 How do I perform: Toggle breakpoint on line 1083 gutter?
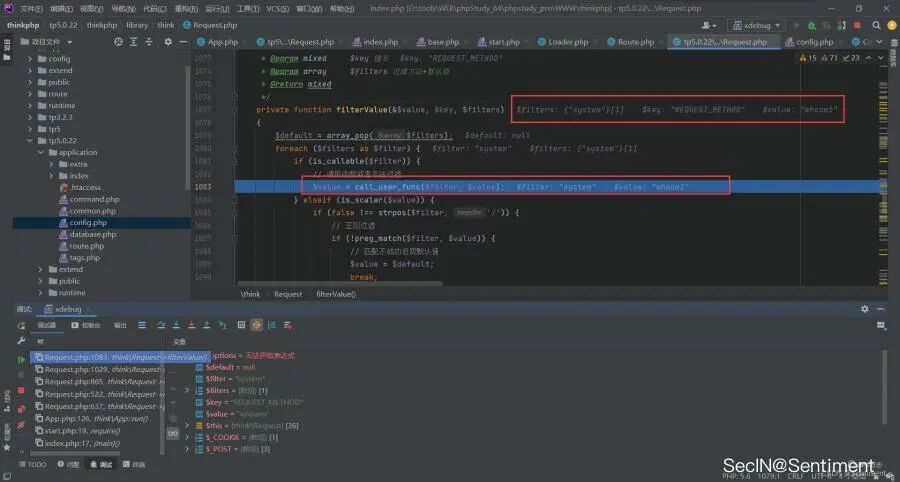point(225,187)
